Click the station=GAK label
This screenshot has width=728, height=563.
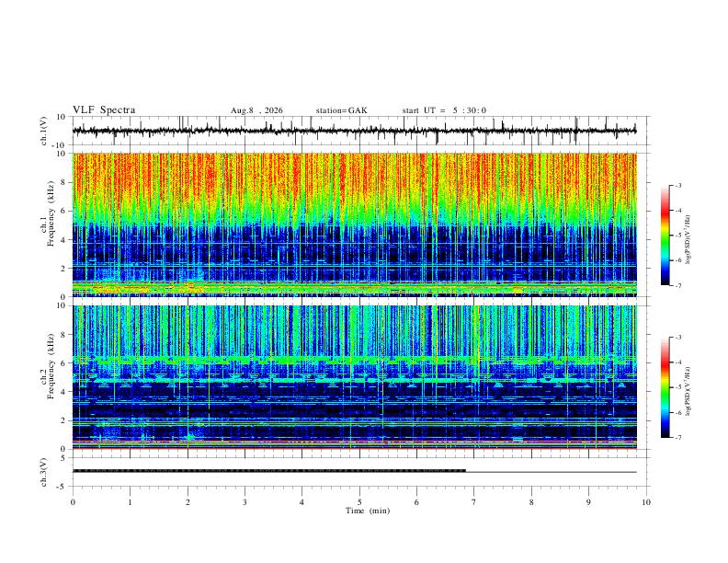[341, 110]
